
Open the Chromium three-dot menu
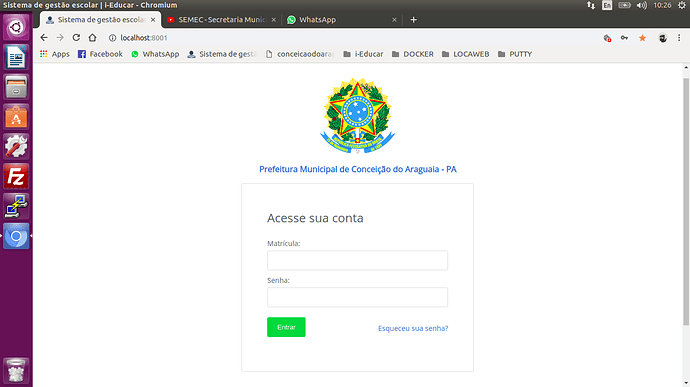[x=679, y=38]
